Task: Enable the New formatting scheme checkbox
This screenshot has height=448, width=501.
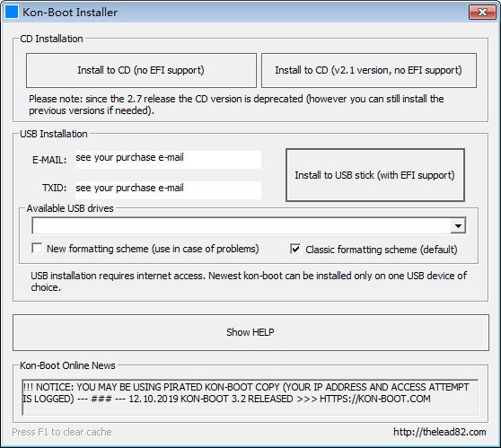Action: (x=37, y=249)
